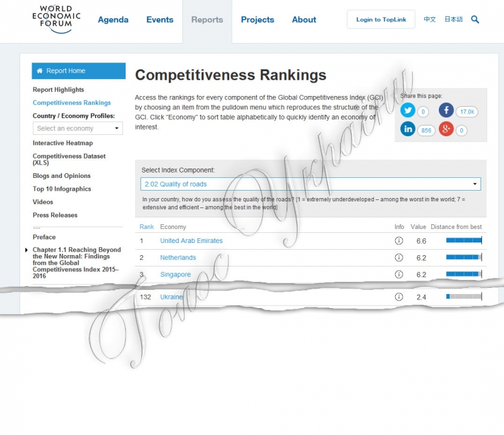Screen dimensions: 504x435
Task: Sort table by Economy column
Action: (173, 227)
